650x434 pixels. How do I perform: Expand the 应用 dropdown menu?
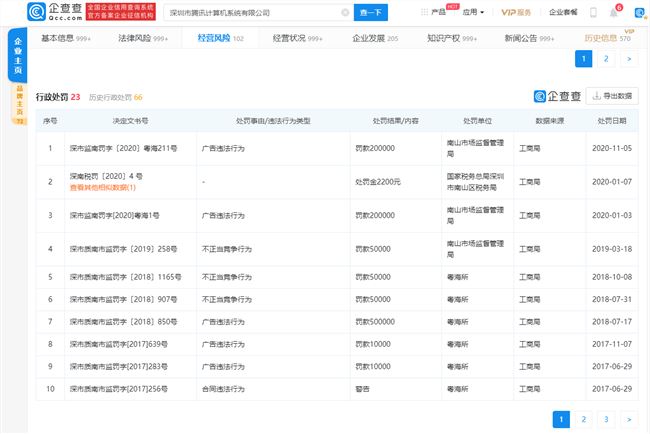point(473,12)
